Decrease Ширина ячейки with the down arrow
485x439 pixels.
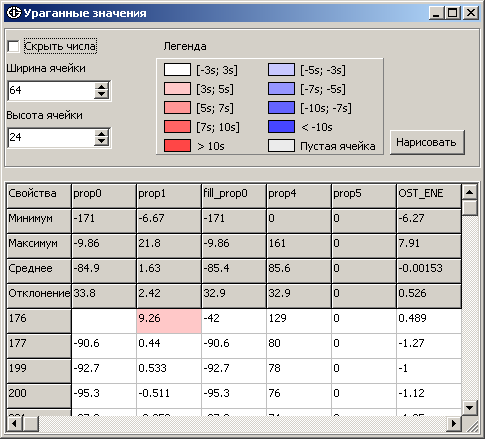pos(101,94)
